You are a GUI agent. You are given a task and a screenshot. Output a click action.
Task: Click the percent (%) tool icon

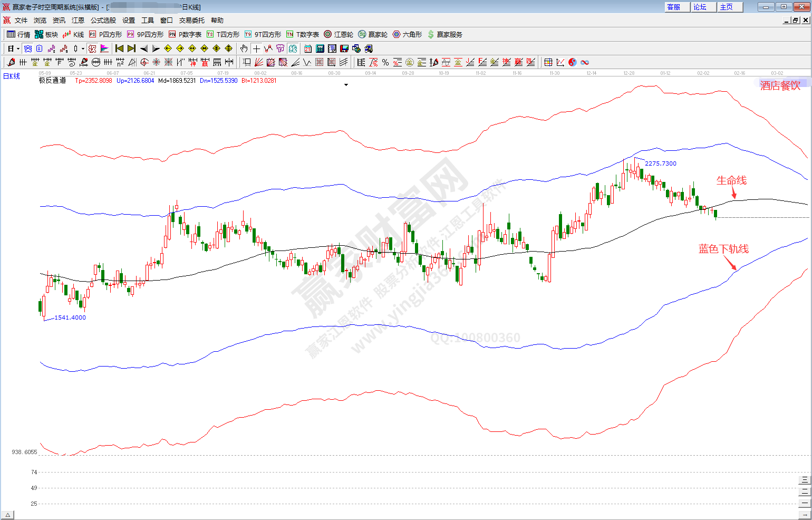[385, 62]
